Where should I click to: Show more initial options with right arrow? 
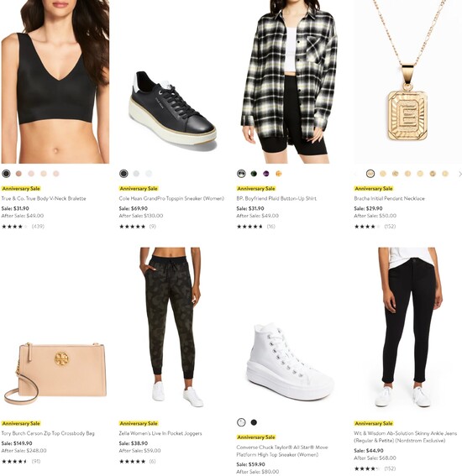[x=459, y=174]
